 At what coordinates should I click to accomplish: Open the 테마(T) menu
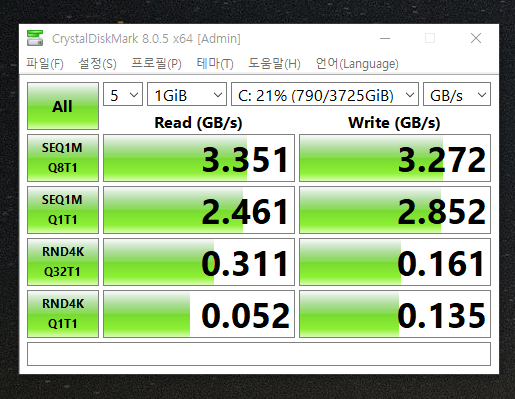coord(215,63)
